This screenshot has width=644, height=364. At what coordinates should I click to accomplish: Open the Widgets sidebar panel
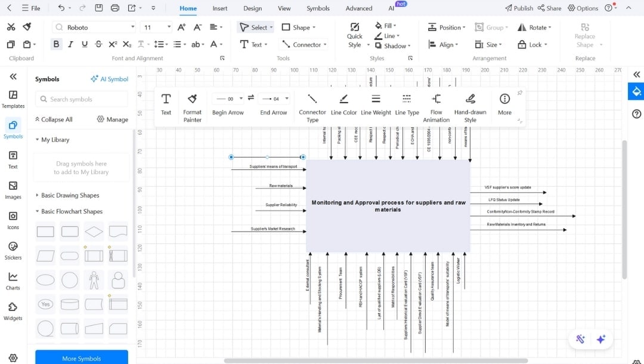pos(13,312)
